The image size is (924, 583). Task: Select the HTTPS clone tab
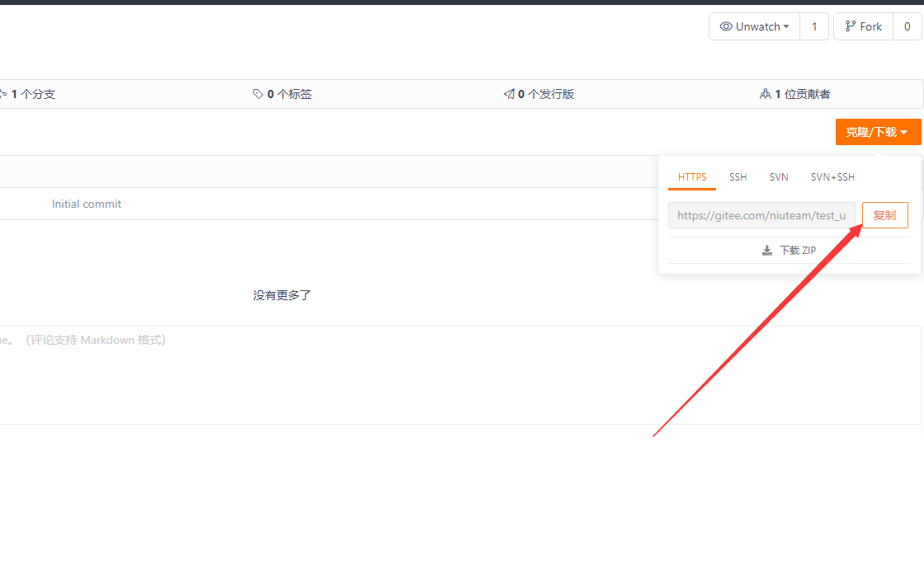(x=692, y=177)
